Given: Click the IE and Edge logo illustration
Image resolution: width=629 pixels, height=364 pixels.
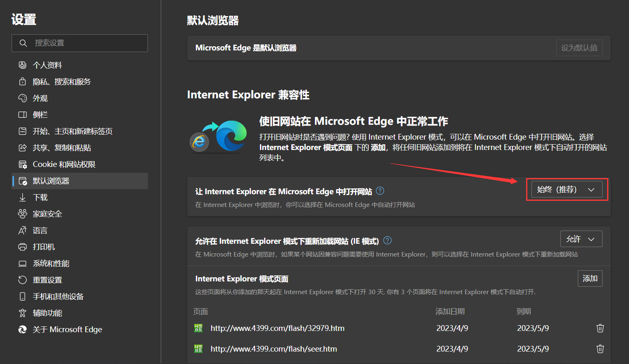Looking at the screenshot, I should 219,136.
